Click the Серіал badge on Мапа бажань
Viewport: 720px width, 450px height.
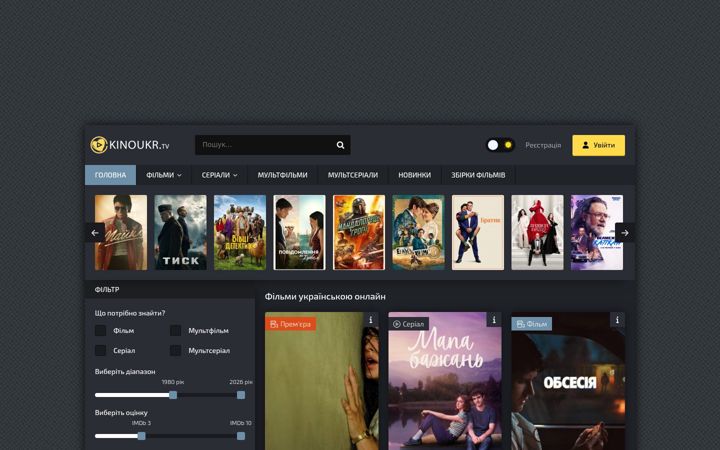point(409,324)
